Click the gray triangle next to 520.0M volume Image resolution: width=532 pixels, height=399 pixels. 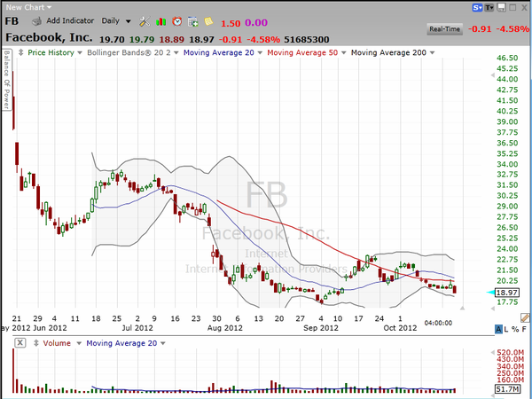tap(493, 353)
